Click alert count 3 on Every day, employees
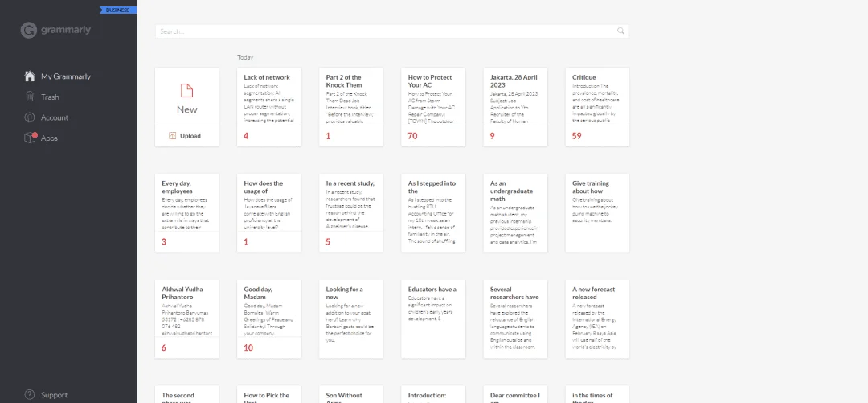Screen dimensions: 868x403 [164, 242]
